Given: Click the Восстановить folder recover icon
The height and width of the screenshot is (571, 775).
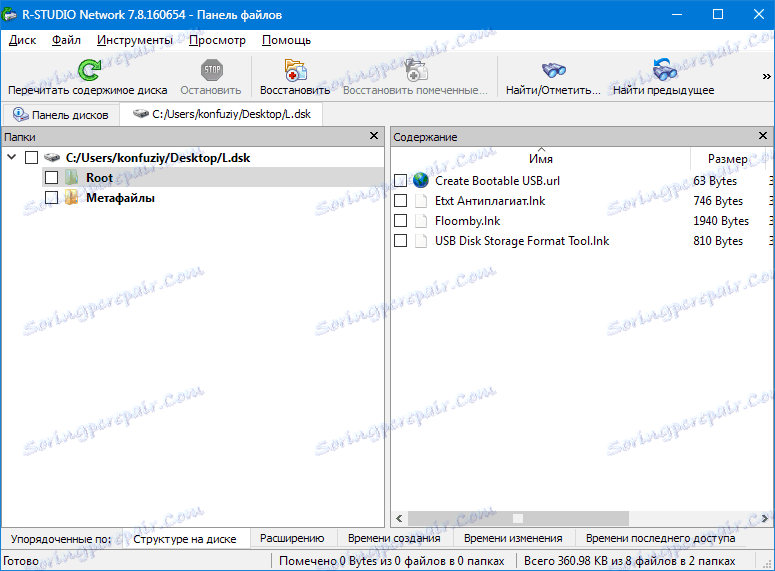Looking at the screenshot, I should [295, 70].
